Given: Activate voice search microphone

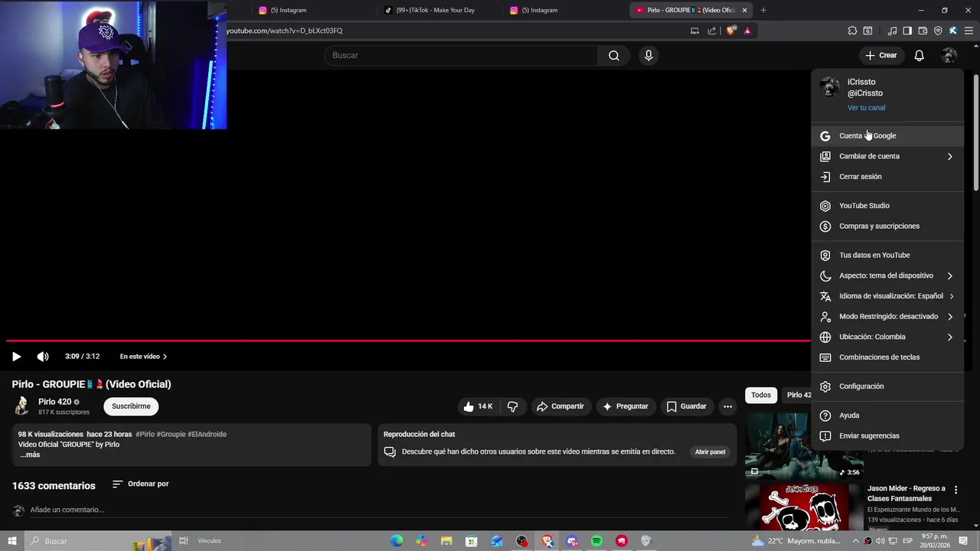Looking at the screenshot, I should point(648,55).
